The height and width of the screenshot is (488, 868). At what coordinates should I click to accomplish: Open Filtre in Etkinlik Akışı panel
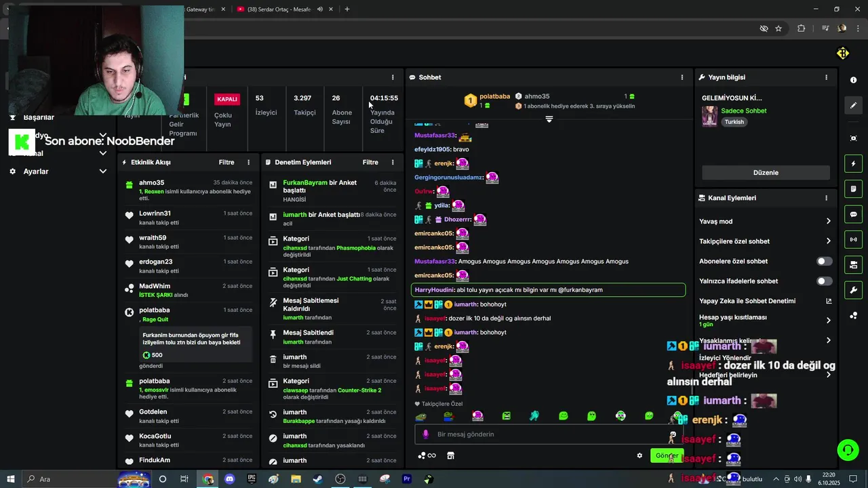(226, 163)
